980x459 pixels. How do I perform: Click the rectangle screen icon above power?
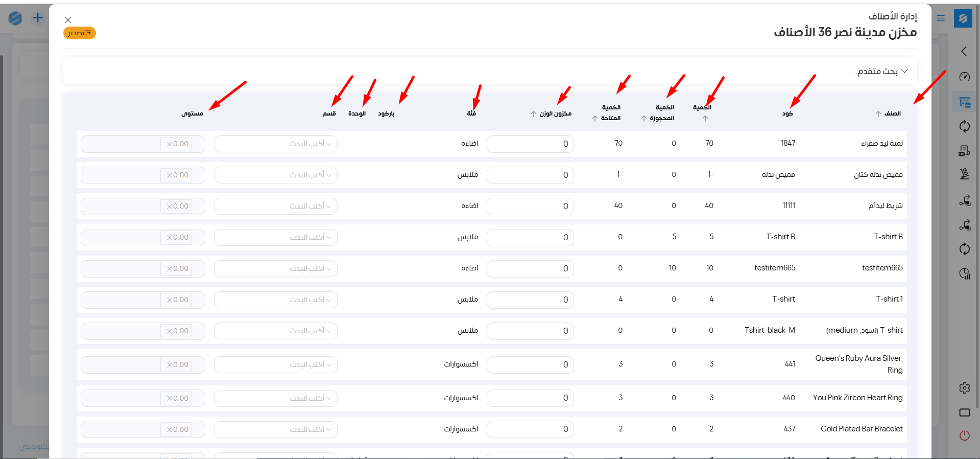964,412
